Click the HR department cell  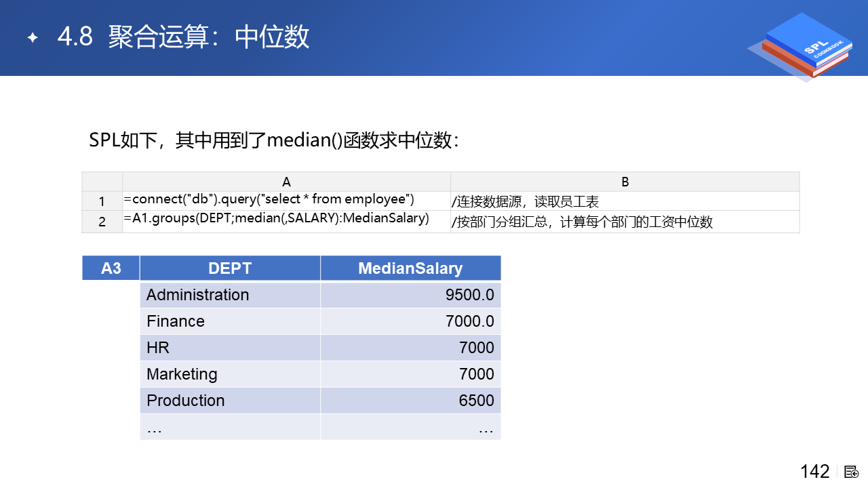pos(230,348)
